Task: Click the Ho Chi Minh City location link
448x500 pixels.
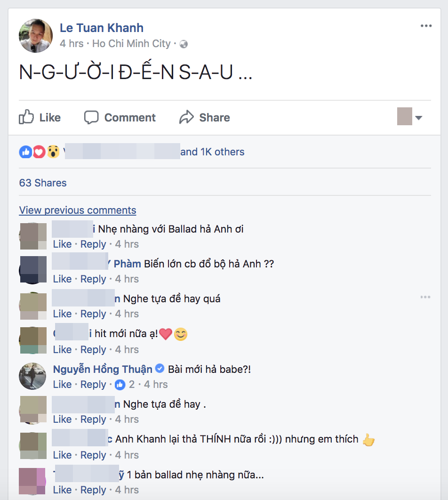Action: (131, 44)
